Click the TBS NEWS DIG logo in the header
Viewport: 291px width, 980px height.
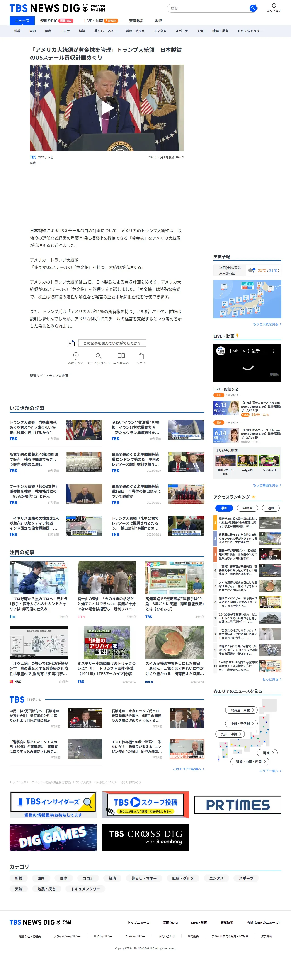(57, 8)
